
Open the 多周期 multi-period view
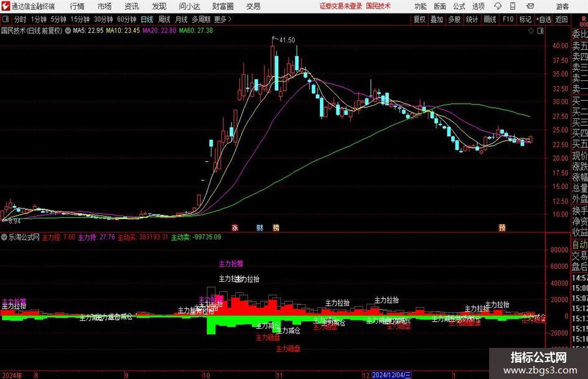point(201,19)
